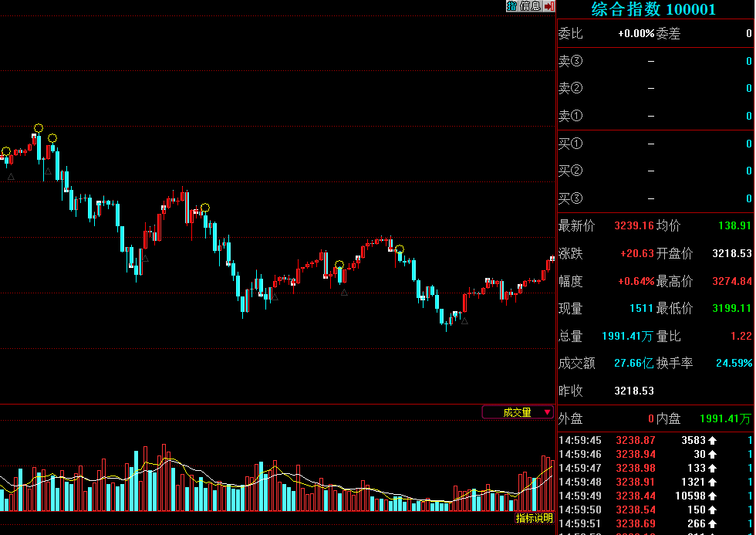Screen dimensions: 756x535
Task: Click the red arrow collapse-panel icon
Action: [549, 5]
